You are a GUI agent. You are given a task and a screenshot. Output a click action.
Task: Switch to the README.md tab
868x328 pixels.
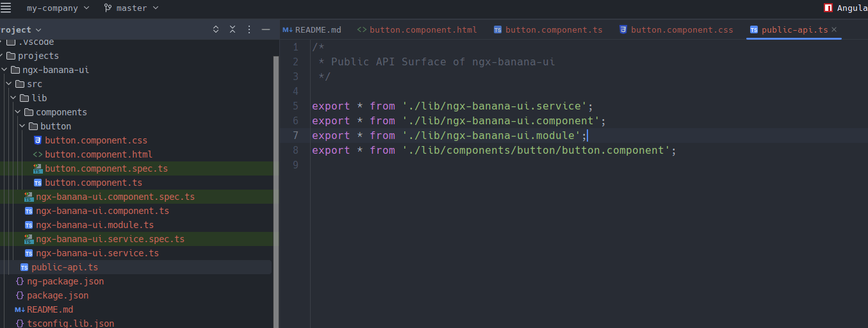point(312,29)
